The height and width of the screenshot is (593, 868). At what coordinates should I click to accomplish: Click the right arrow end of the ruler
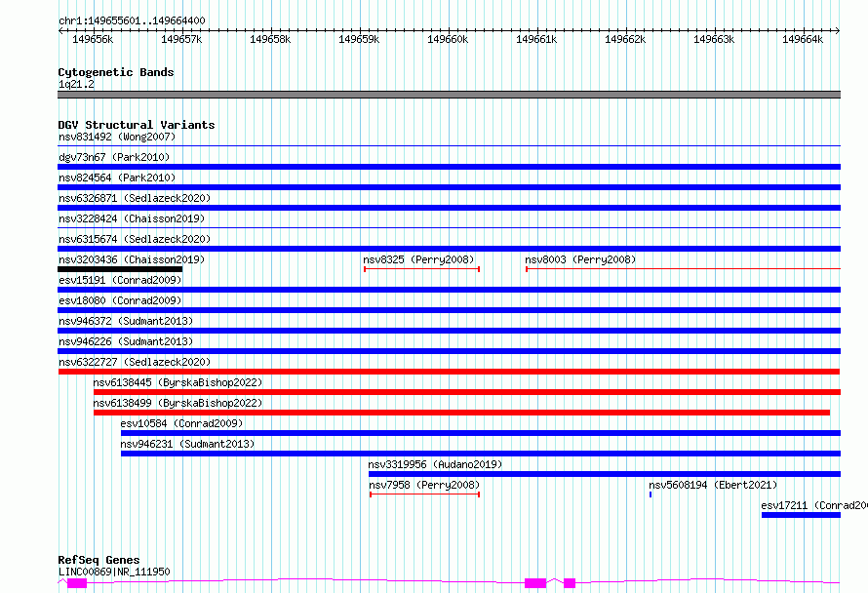(838, 31)
